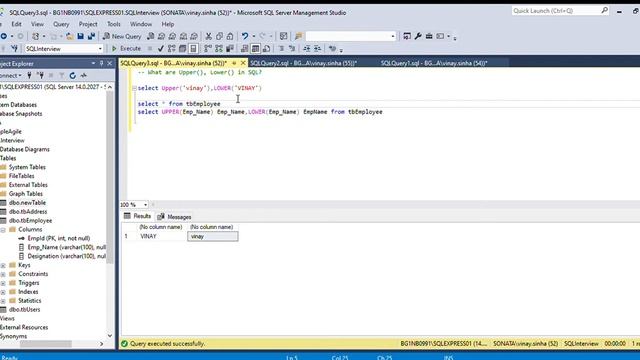Close the Object Explorer panel
This screenshot has height=360, width=640.
tap(109, 64)
